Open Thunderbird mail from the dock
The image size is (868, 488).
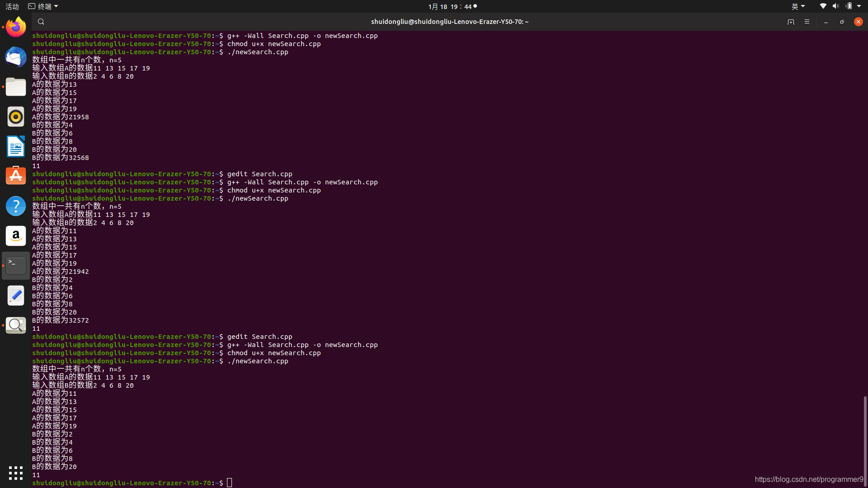click(16, 57)
